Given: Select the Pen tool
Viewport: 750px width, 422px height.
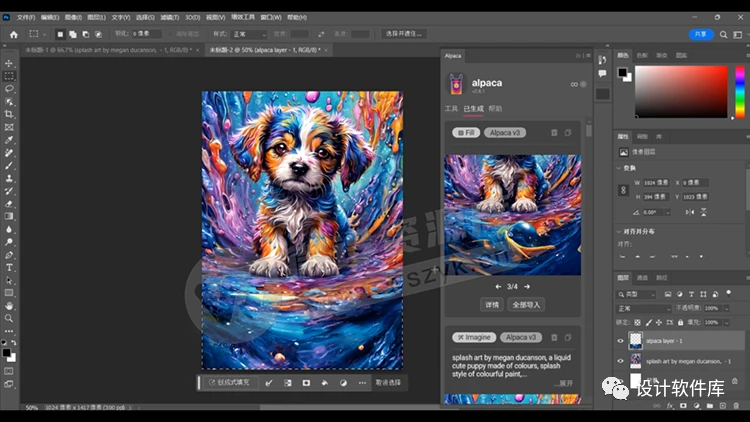Looking at the screenshot, I should pos(9,255).
